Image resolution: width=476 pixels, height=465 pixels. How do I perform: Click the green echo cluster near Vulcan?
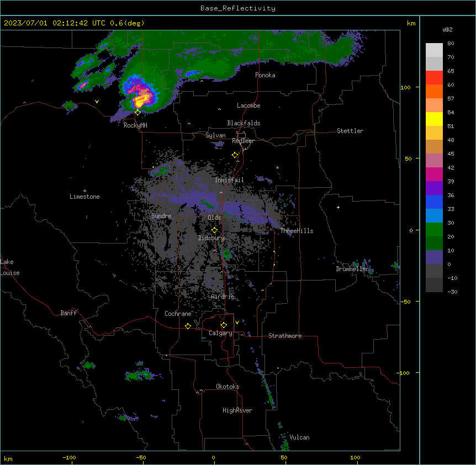tap(285, 445)
